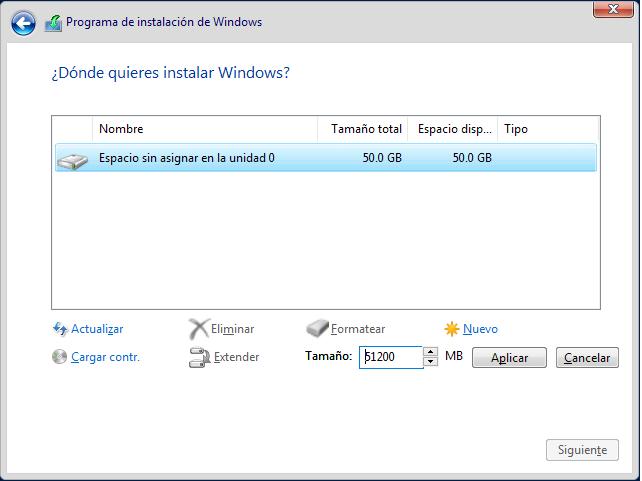Click the Eliminar option
The width and height of the screenshot is (642, 481).
[233, 329]
